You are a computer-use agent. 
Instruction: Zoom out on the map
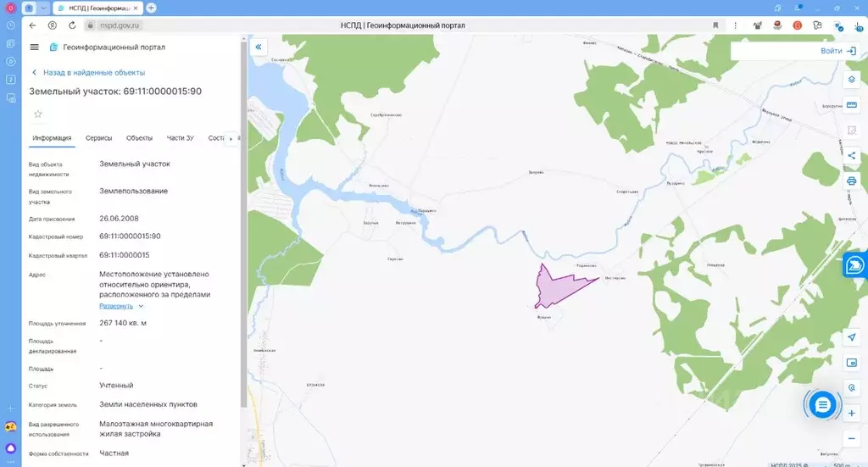(852, 438)
